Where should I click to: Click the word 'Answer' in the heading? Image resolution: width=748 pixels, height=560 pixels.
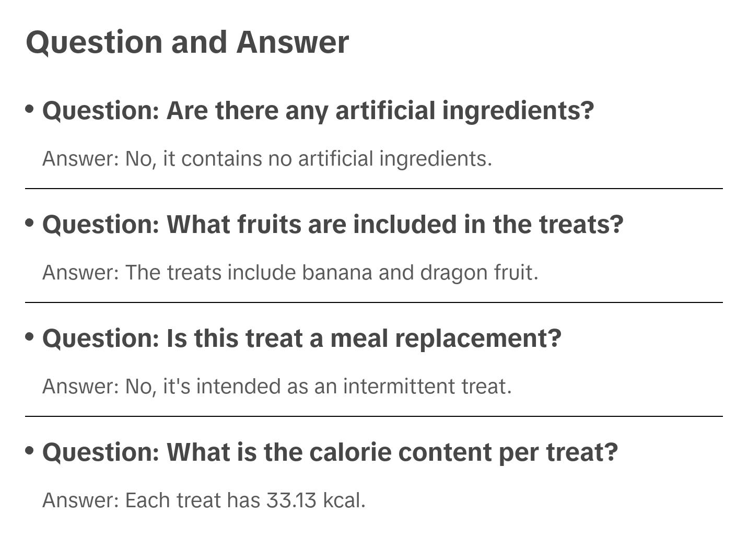tap(292, 42)
